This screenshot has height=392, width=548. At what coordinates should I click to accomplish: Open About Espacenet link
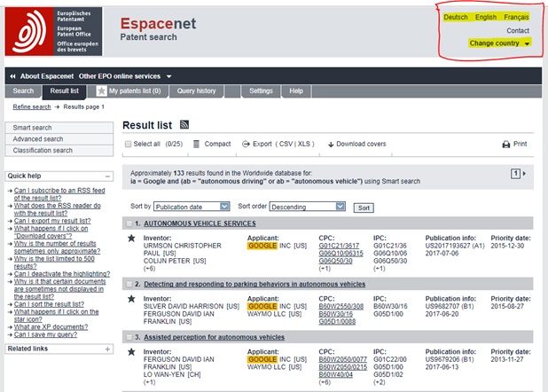(x=47, y=76)
